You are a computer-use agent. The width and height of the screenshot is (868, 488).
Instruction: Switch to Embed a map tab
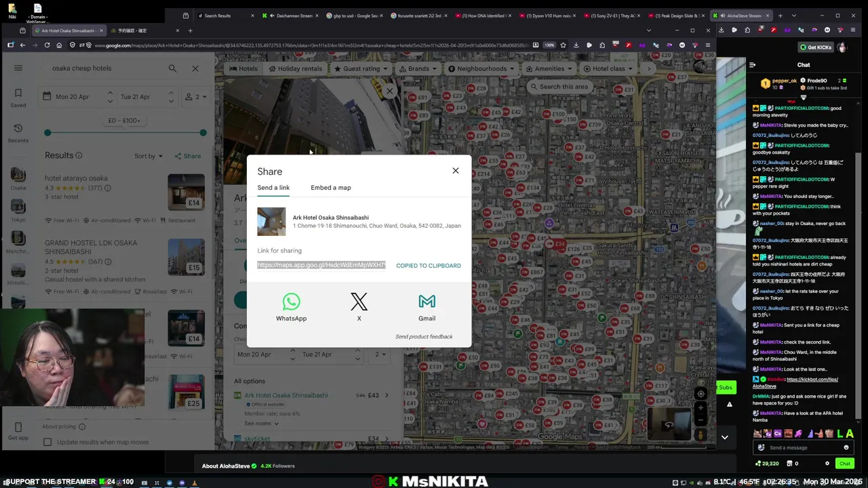click(331, 188)
